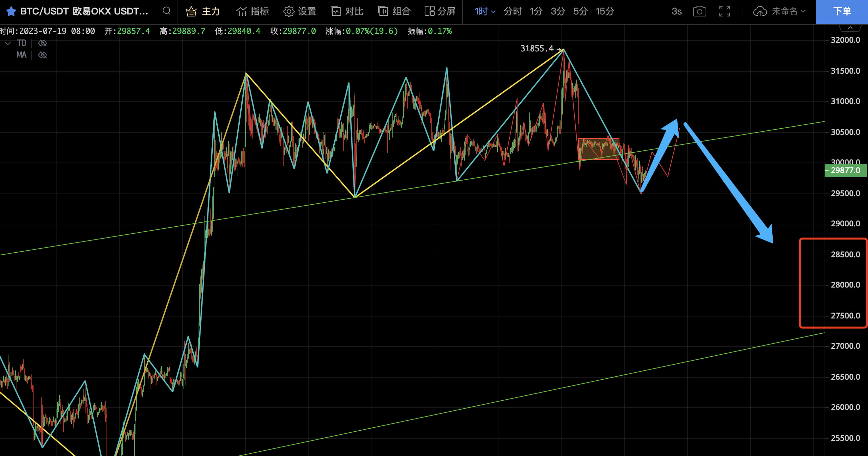Switch to 3分 timeframe
Screen dimensions: 868x456
coord(558,12)
